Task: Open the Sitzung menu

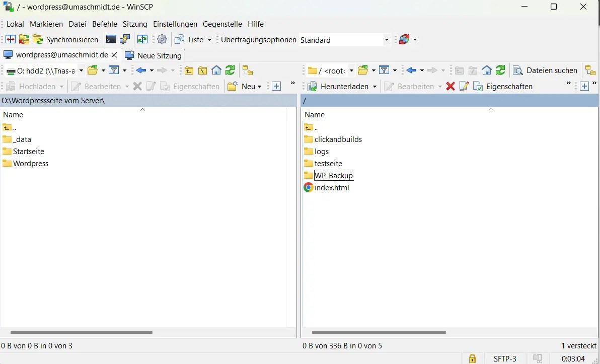Action: pos(135,24)
